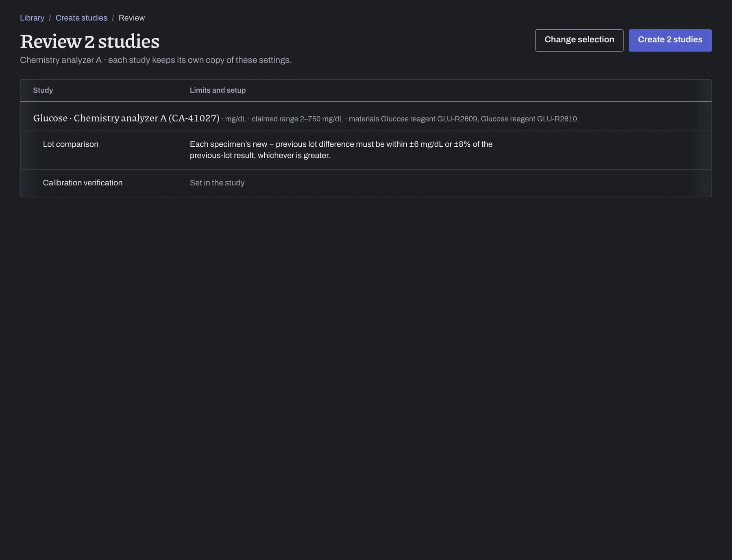Go back to Create studies breadcrumb
Viewport: 732px width, 560px height.
[81, 18]
